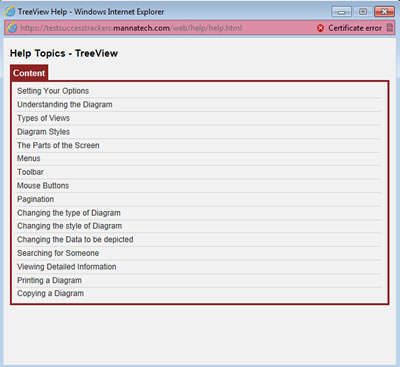Open Viewing Detailed Information topic
This screenshot has width=400, height=367.
(67, 267)
